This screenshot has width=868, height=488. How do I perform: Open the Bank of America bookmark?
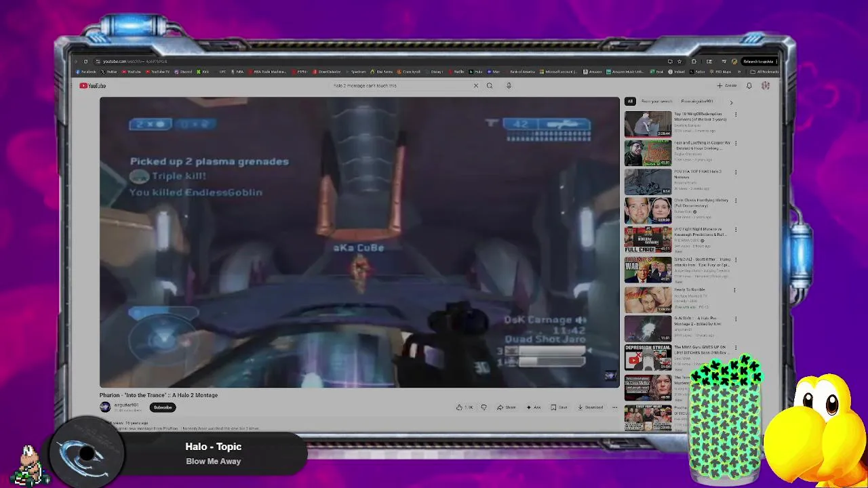pos(519,72)
